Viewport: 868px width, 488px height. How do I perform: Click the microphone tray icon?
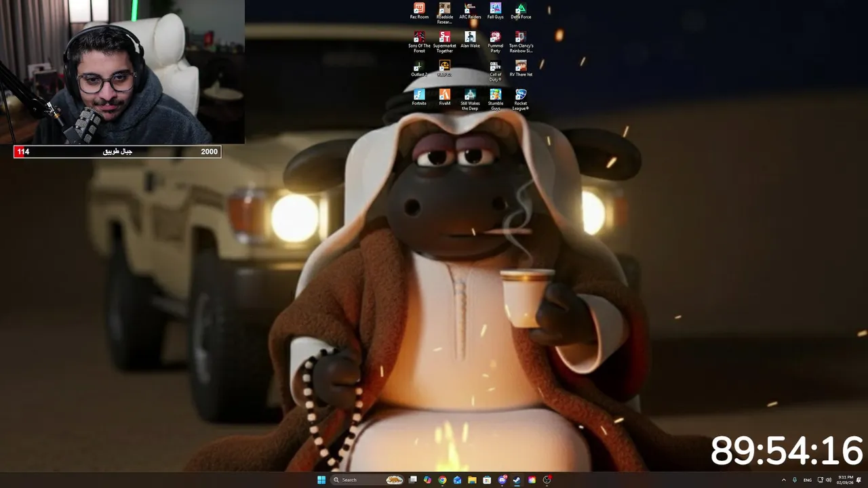click(x=795, y=480)
